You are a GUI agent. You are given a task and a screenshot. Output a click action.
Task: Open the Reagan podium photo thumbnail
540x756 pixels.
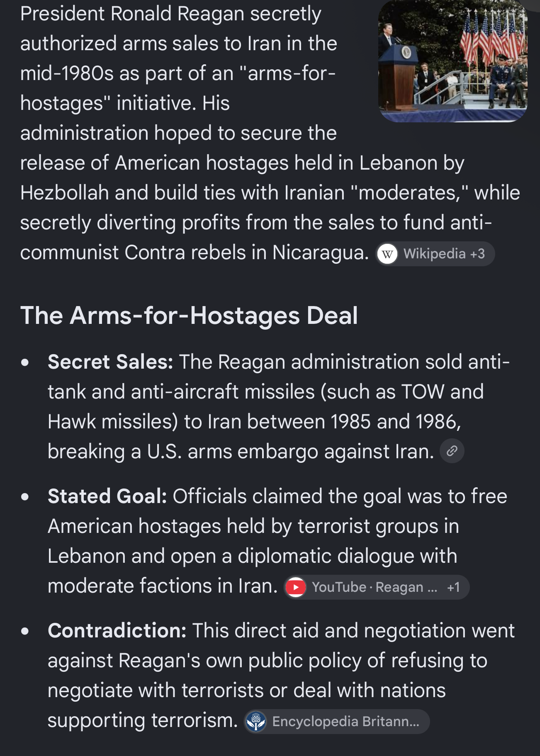point(453,61)
